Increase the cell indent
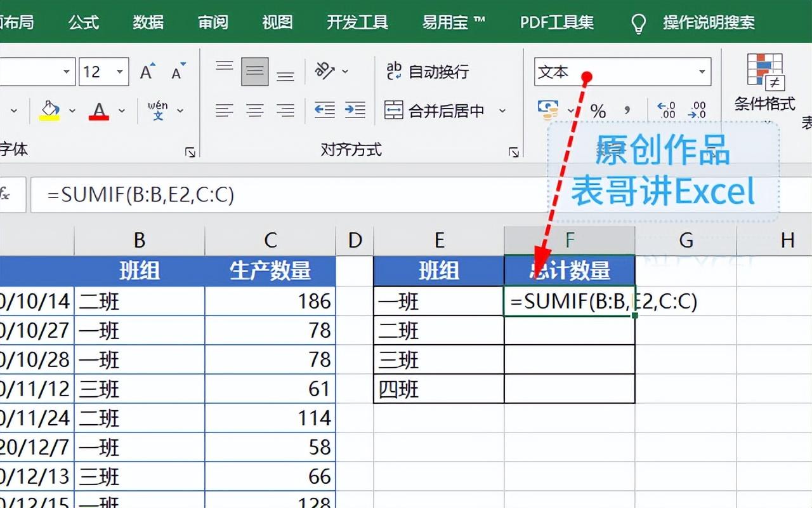Viewport: 812px width, 508px height. 355,110
